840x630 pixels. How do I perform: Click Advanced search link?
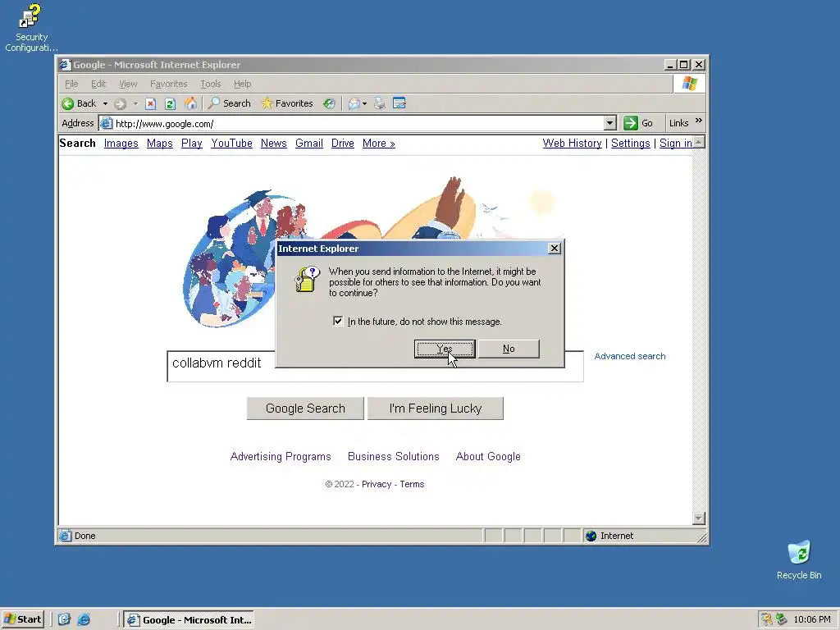[x=630, y=356]
